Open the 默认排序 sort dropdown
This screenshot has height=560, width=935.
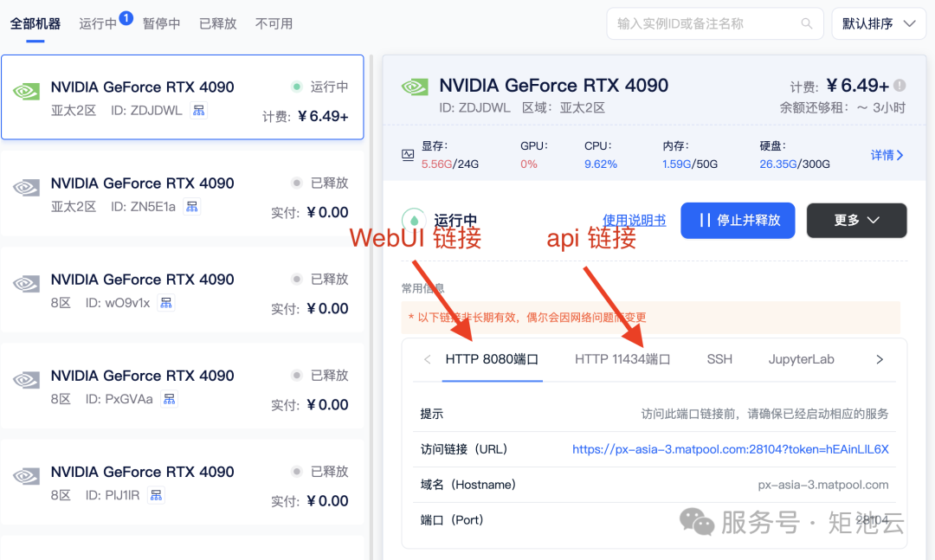coord(879,24)
